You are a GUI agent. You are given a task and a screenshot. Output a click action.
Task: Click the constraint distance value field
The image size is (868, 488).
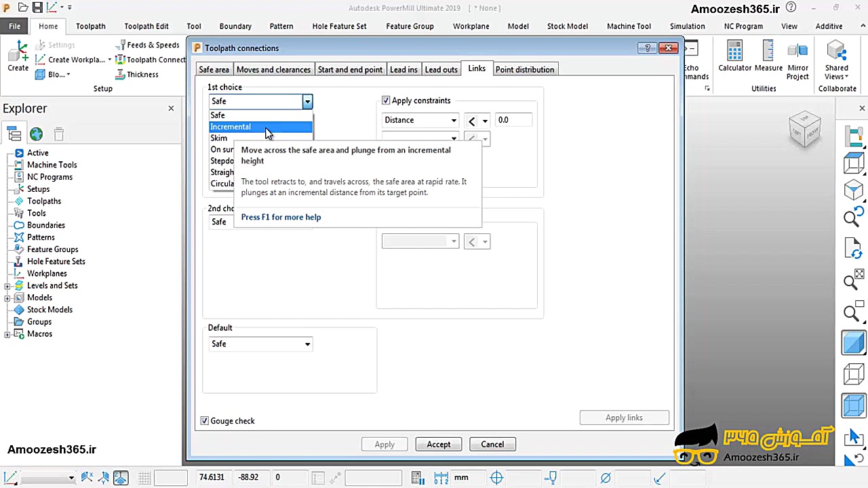click(x=513, y=120)
